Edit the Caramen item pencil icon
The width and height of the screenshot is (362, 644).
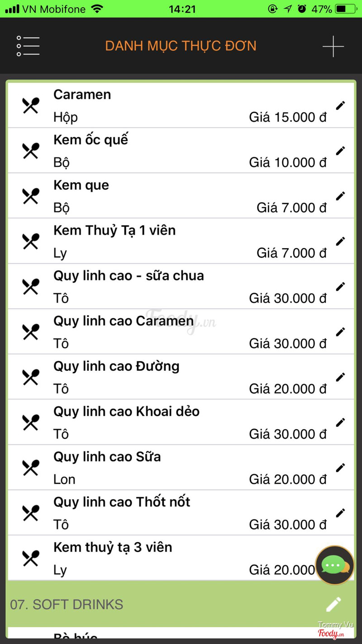pyautogui.click(x=340, y=106)
